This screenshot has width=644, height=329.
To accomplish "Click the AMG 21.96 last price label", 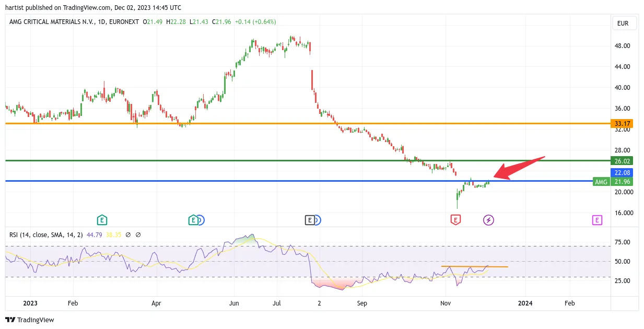I will click(x=613, y=182).
